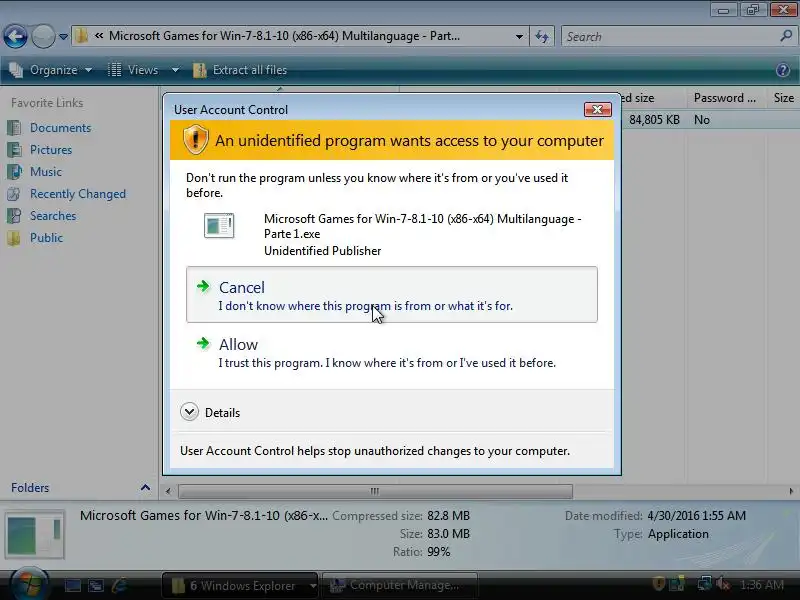
Task: Click the program file icon in dialog
Action: coord(219,225)
